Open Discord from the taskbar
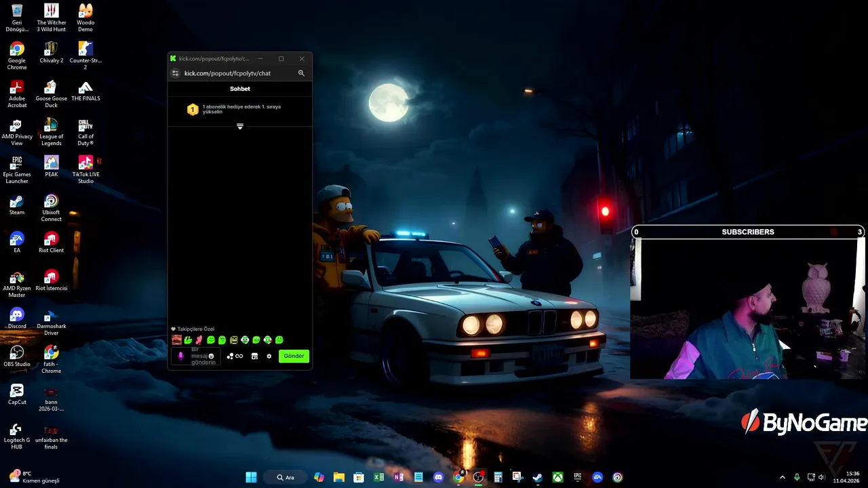The height and width of the screenshot is (488, 868). [438, 477]
